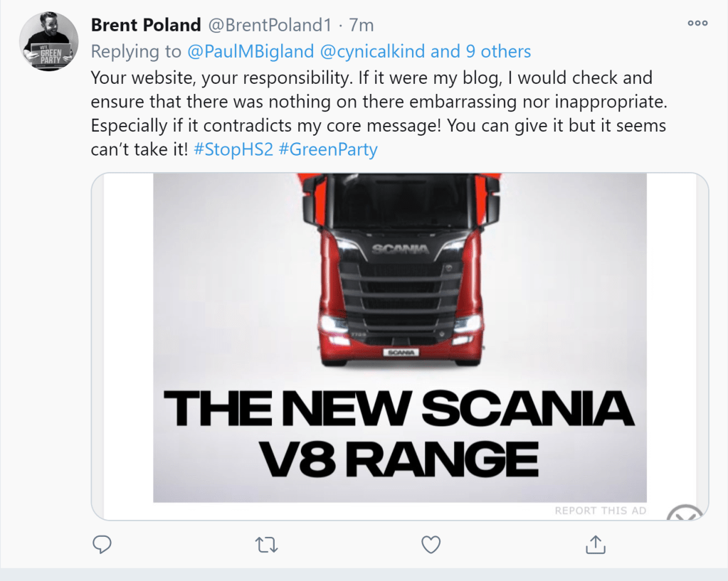Open Brent Poland's profile avatar
This screenshot has height=581, width=728.
pos(48,43)
